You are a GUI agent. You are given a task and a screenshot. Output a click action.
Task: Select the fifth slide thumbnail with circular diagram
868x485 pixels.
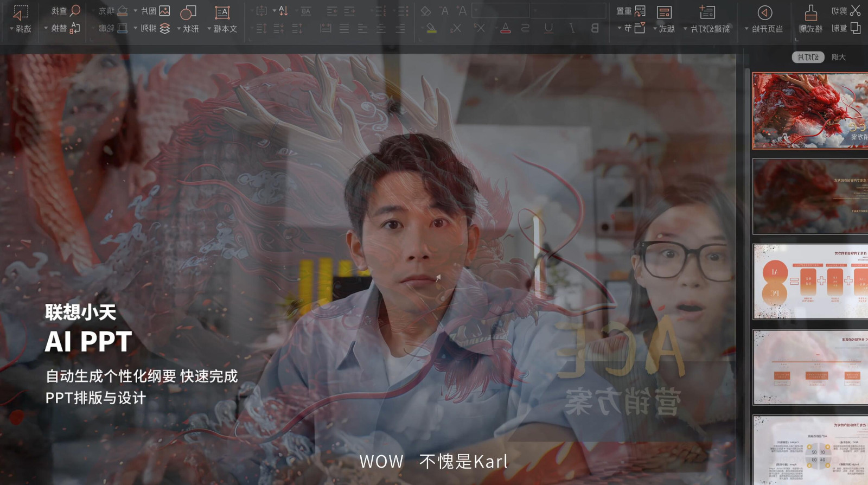pos(810,450)
